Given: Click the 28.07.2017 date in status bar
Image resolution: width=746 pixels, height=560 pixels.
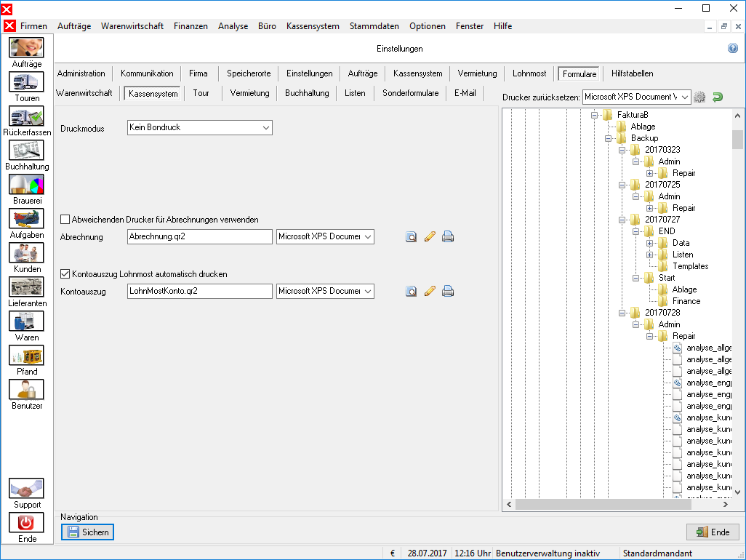Looking at the screenshot, I should point(427,553).
